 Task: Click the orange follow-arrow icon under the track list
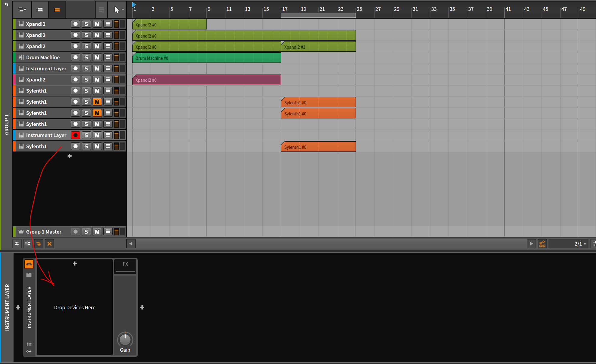(39, 244)
